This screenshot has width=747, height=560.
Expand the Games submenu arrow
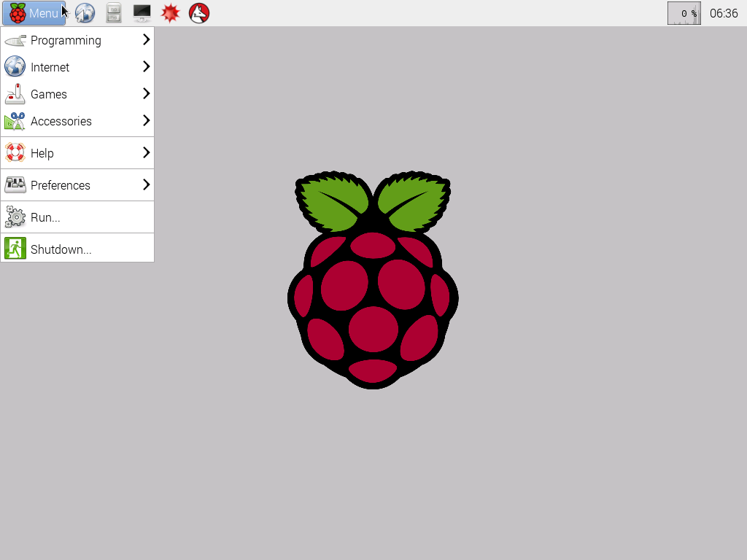tap(146, 94)
